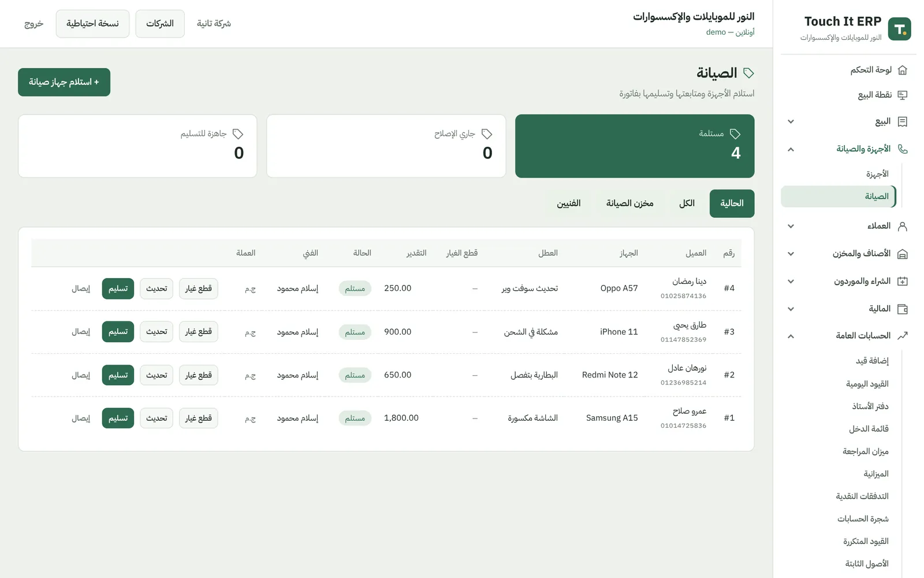Click the tag icon on جاهزة للتسليم card
The image size is (924, 578).
pyautogui.click(x=238, y=134)
